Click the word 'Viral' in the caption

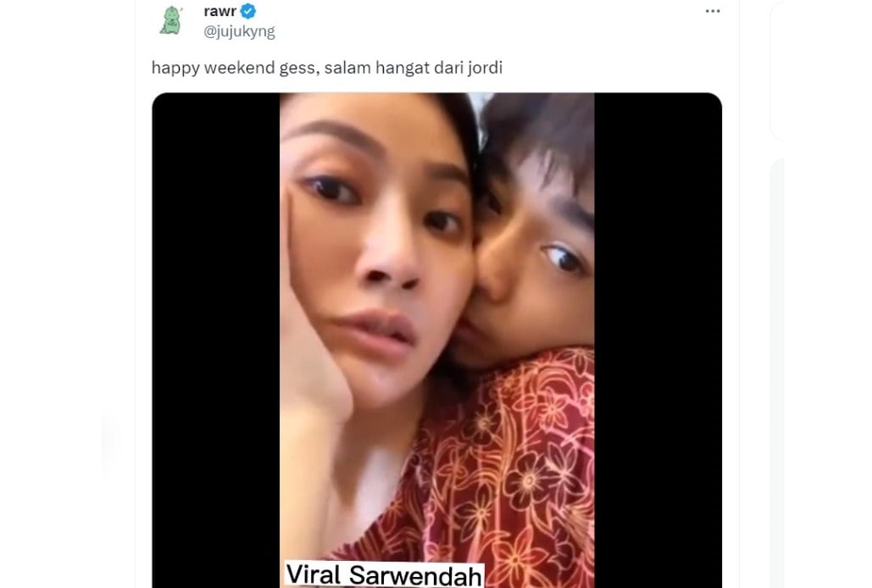313,574
